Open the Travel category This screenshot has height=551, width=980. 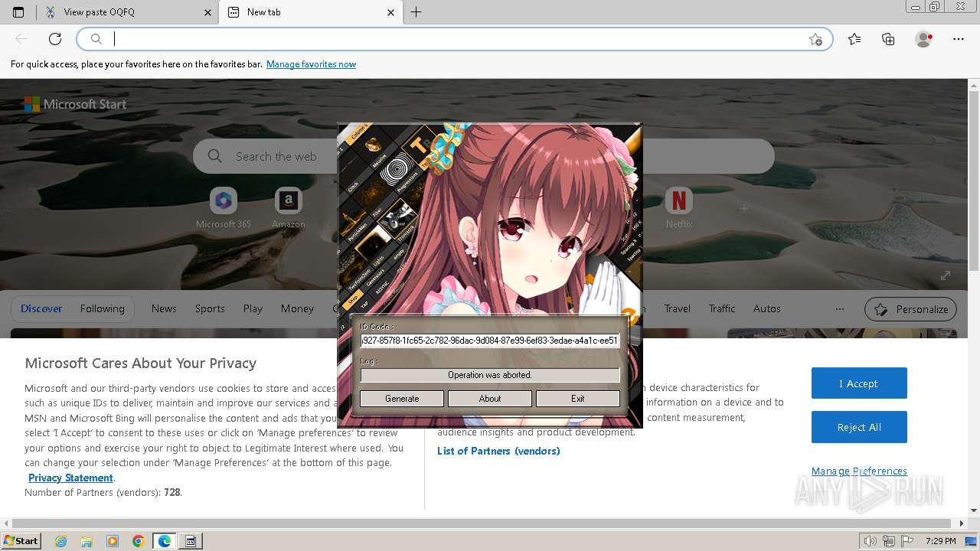pyautogui.click(x=678, y=308)
